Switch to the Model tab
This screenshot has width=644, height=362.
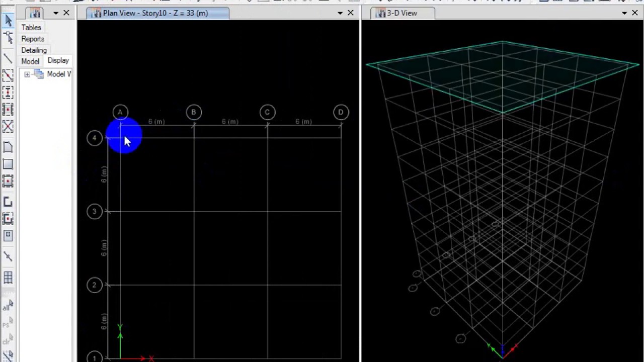pyautogui.click(x=30, y=61)
